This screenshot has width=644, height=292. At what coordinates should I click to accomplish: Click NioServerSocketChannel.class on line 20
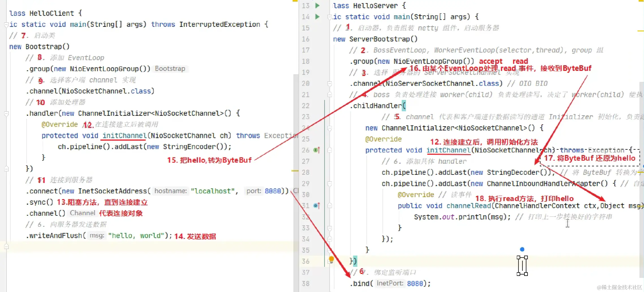click(442, 84)
